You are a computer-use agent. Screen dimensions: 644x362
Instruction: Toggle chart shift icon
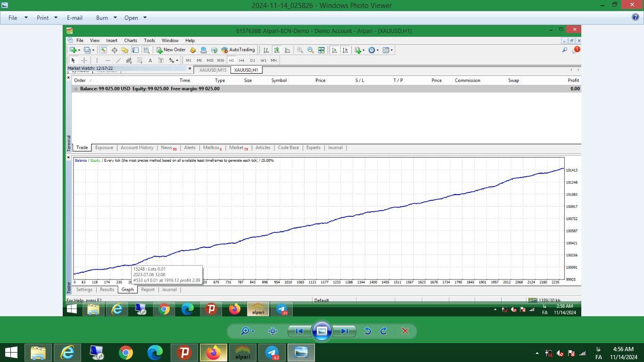coord(345,50)
